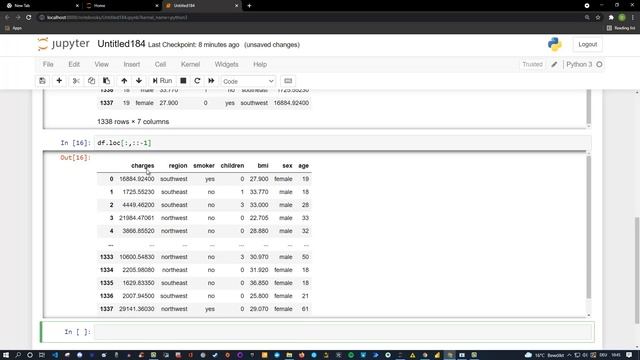Click the Trusted notebook indicator

pos(532,64)
